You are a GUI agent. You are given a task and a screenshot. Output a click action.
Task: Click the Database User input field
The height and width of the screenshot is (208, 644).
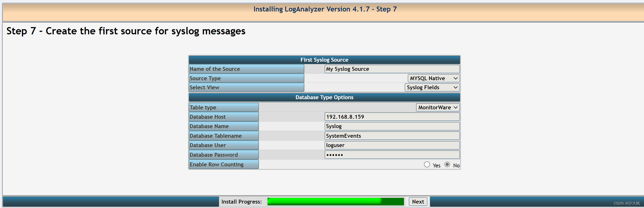[x=392, y=145]
